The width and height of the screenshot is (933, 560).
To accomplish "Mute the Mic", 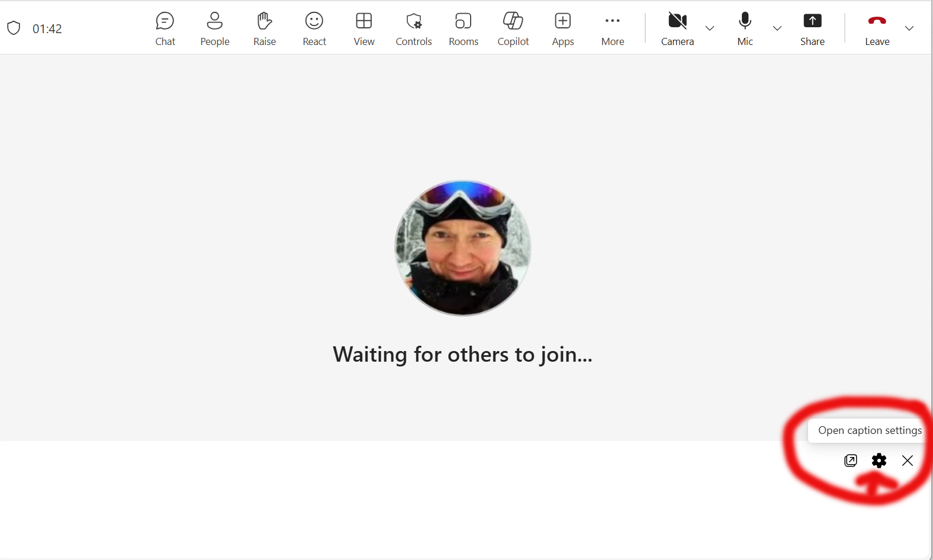I will pyautogui.click(x=745, y=28).
